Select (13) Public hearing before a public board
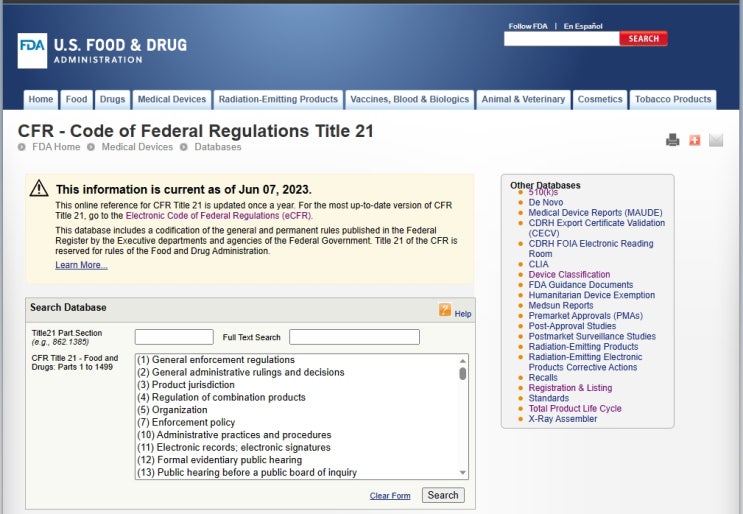Screen dimensions: 743x514 297,472
